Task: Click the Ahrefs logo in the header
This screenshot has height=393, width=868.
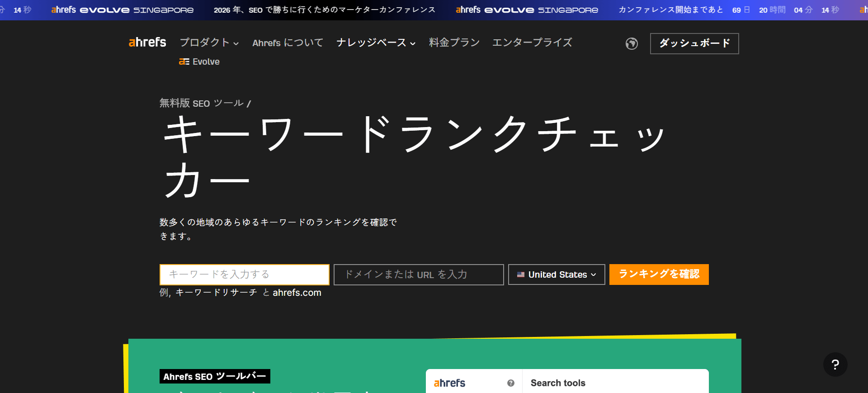Action: click(x=147, y=43)
